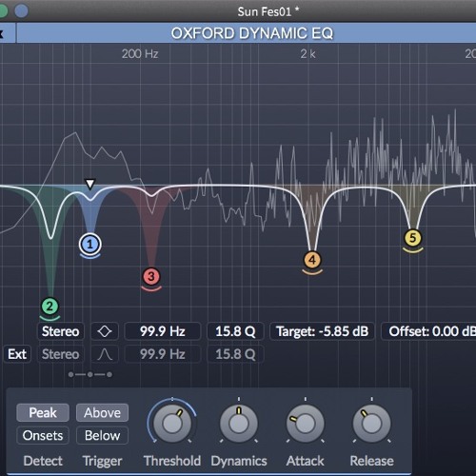Click the bell curve sidechain filter icon

point(105,354)
